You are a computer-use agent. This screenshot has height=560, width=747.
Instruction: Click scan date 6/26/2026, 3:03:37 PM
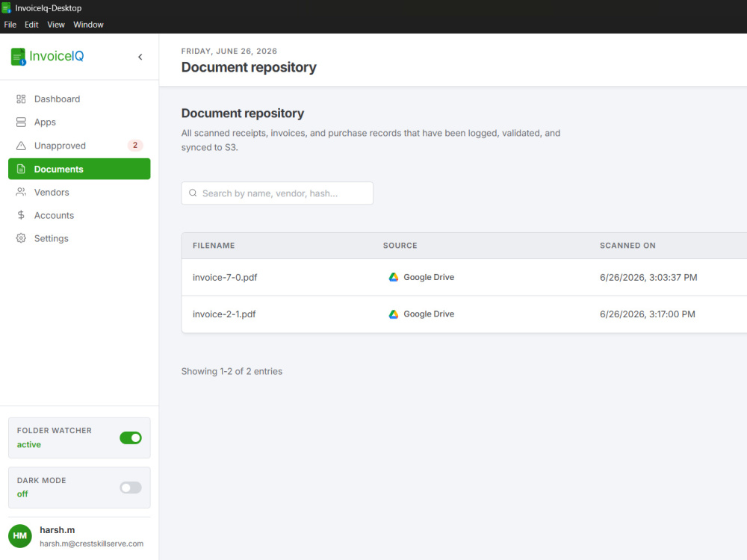[x=648, y=277]
